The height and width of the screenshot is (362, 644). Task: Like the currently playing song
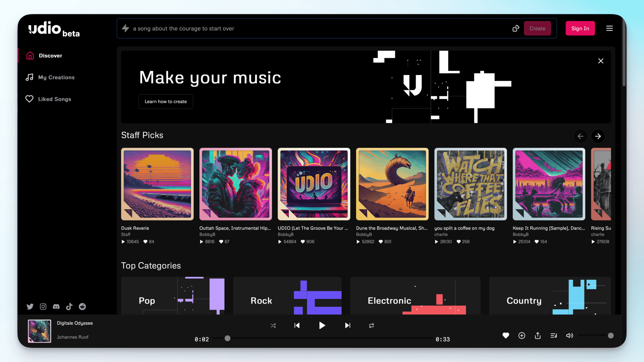point(505,335)
